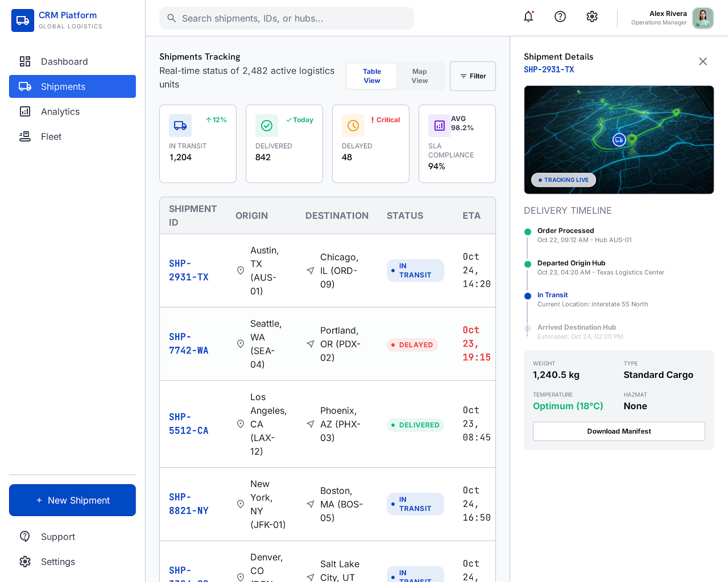Click SHP-2931-TX link in details panel
This screenshot has width=728, height=582.
click(549, 70)
